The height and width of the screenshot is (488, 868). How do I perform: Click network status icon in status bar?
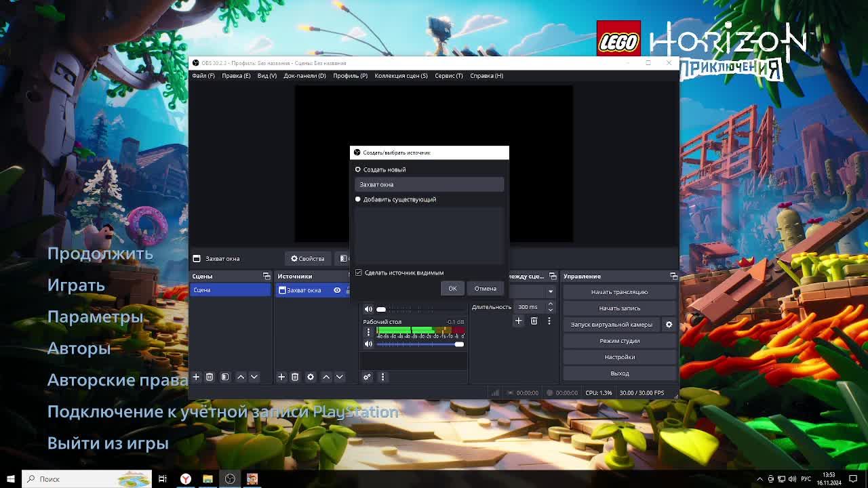pos(495,393)
